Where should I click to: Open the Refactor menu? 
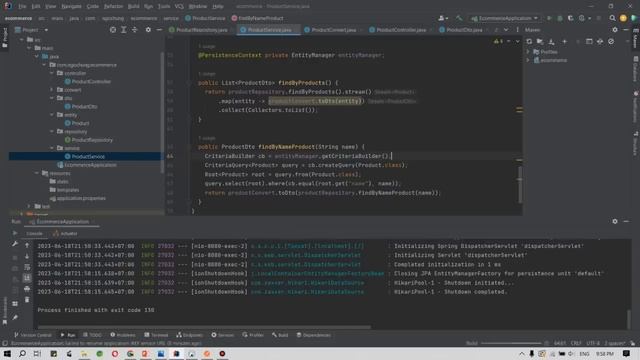coord(113,7)
